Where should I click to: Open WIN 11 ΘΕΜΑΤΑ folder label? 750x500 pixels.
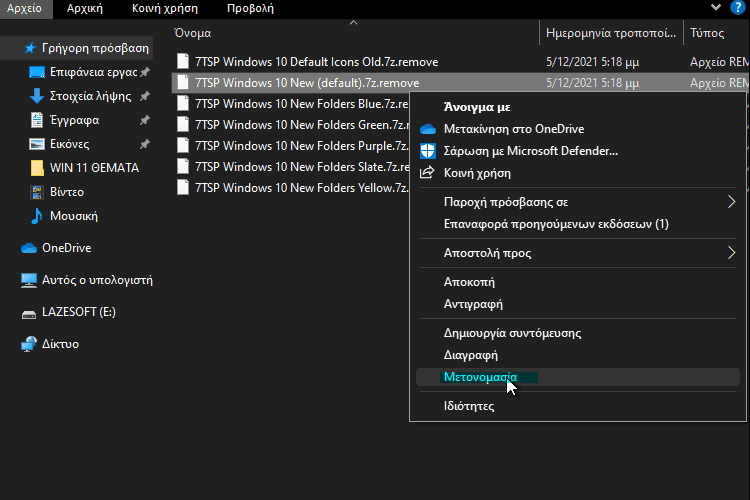94,168
